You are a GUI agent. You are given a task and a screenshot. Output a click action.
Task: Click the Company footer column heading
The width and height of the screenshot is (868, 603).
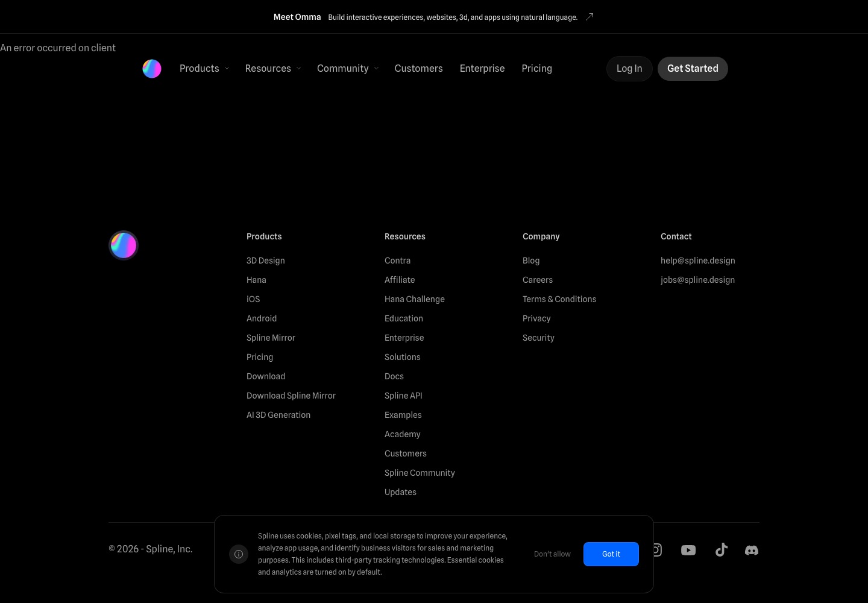(x=541, y=236)
